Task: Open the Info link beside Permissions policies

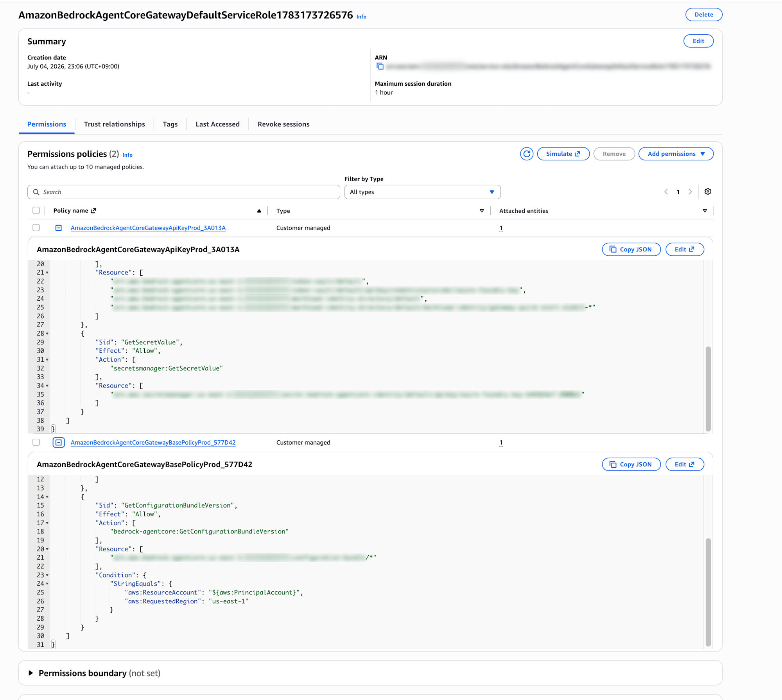Action: pyautogui.click(x=127, y=155)
